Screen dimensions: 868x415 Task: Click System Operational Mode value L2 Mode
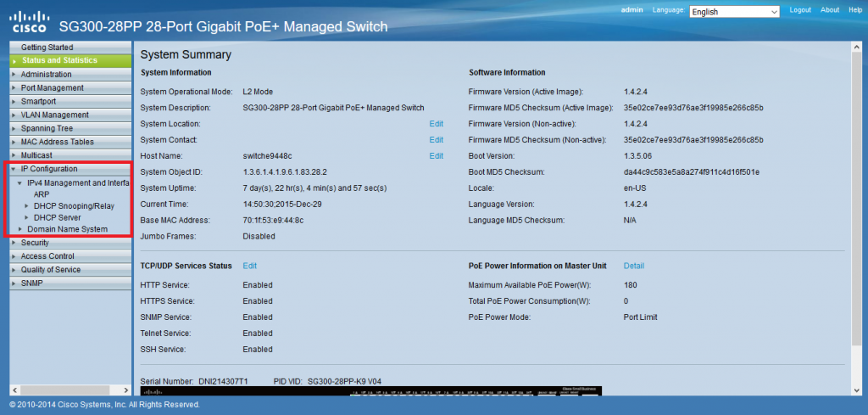pyautogui.click(x=258, y=92)
